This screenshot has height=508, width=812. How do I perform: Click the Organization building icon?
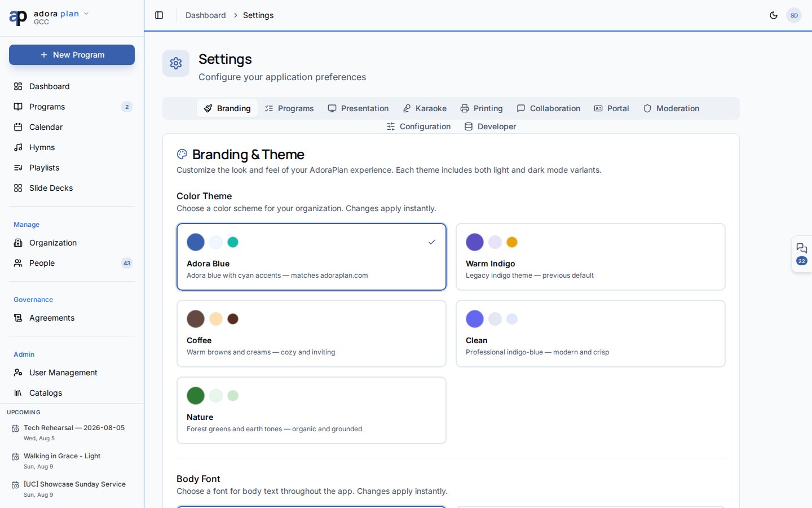click(x=18, y=243)
